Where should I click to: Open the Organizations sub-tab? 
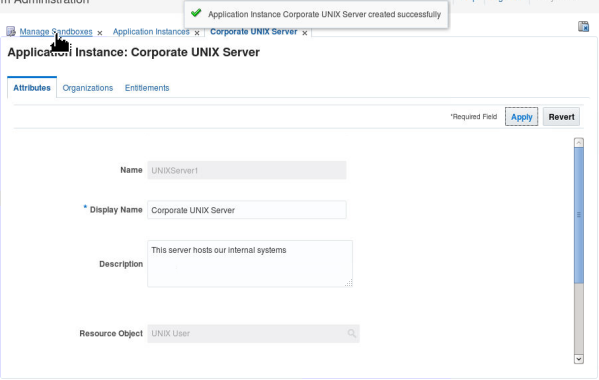pos(87,88)
